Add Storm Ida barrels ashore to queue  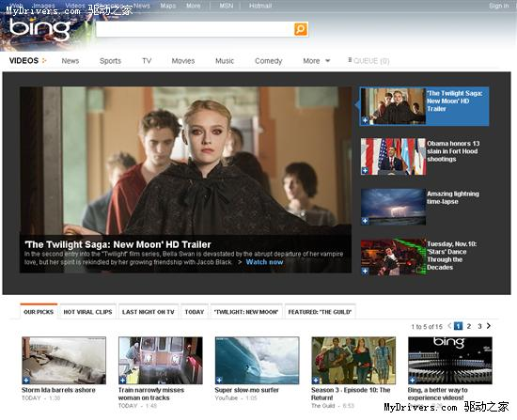click(26, 381)
